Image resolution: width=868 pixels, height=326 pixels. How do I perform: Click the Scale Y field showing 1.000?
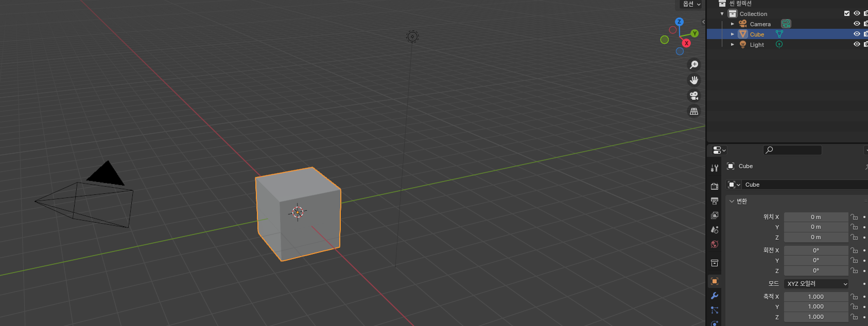[816, 306]
